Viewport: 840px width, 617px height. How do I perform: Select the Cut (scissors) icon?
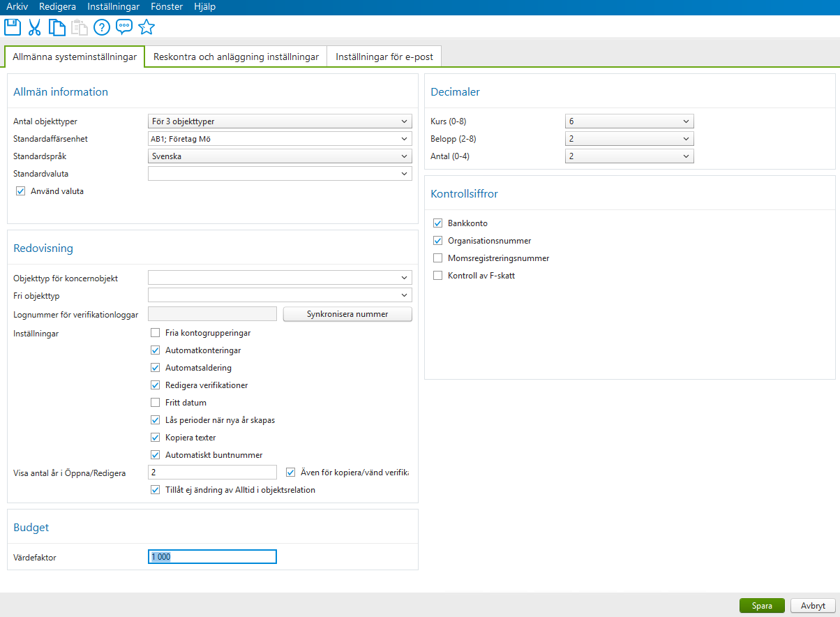click(x=34, y=27)
